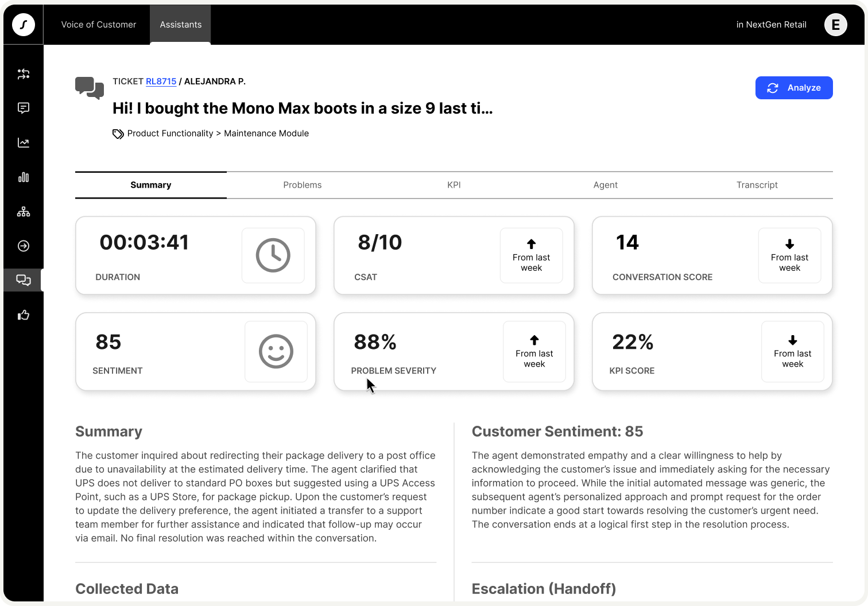Click the 88% problem severity value
This screenshot has height=606, width=868.
[375, 342]
